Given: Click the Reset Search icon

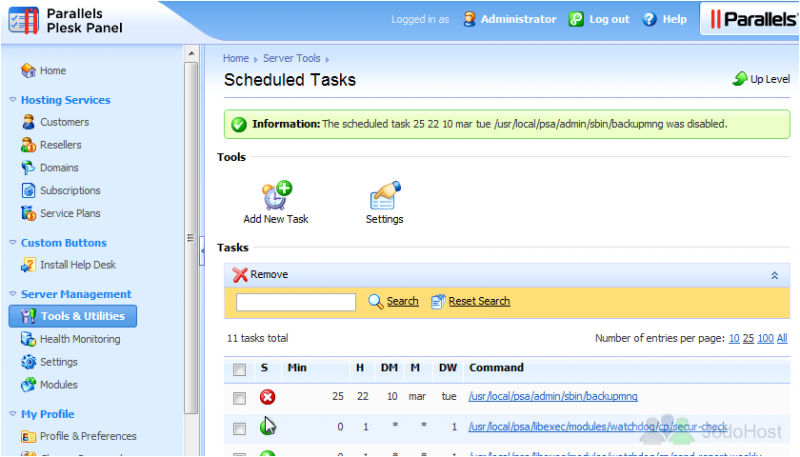Looking at the screenshot, I should pos(438,301).
